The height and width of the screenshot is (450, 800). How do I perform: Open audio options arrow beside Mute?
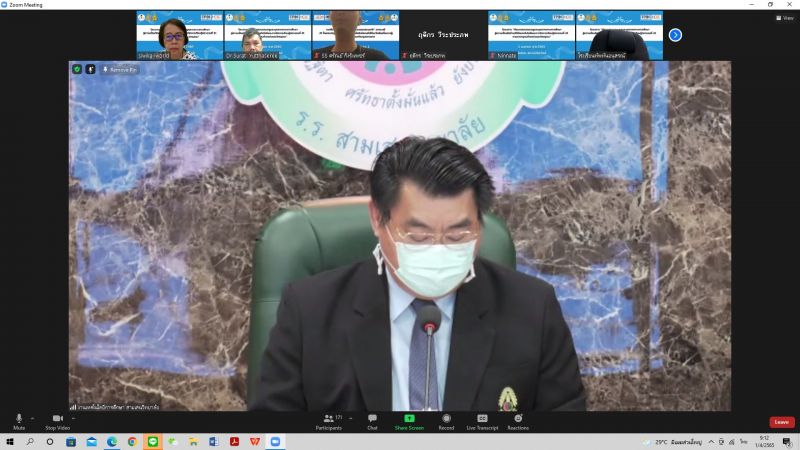[33, 418]
